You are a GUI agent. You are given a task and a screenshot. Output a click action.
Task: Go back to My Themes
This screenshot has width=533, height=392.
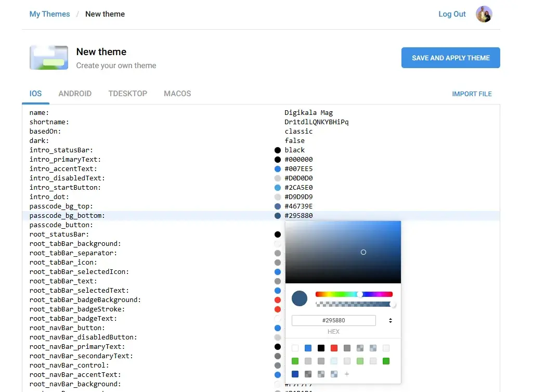[x=49, y=14]
